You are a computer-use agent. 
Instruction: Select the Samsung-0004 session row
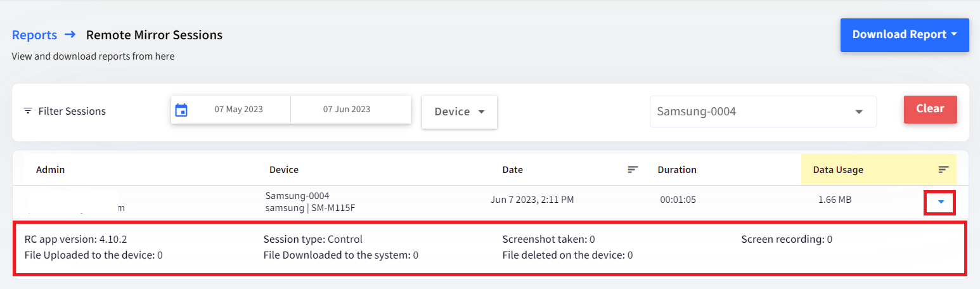click(490, 202)
